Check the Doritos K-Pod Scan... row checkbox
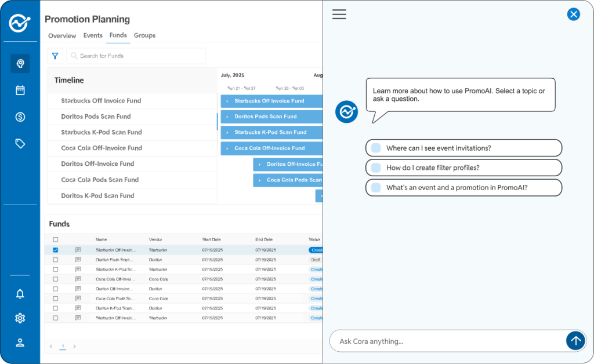Screen dimensions: 594x364 [x=56, y=308]
